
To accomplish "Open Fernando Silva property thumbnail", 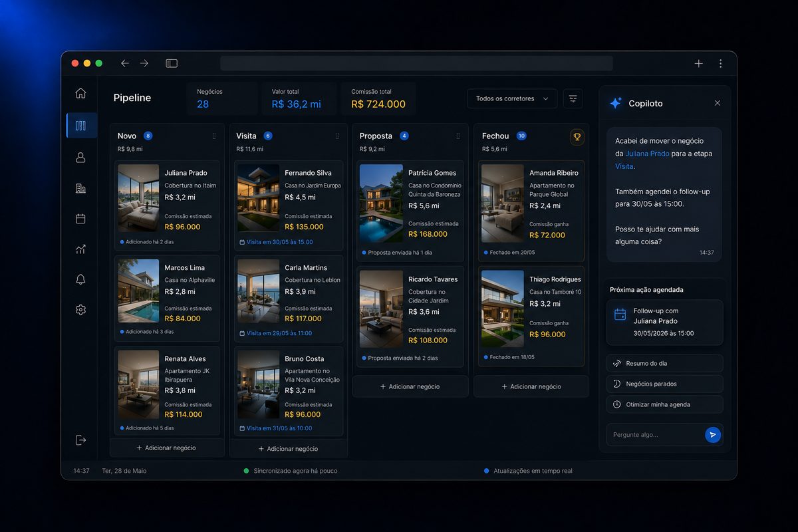I will pyautogui.click(x=258, y=198).
